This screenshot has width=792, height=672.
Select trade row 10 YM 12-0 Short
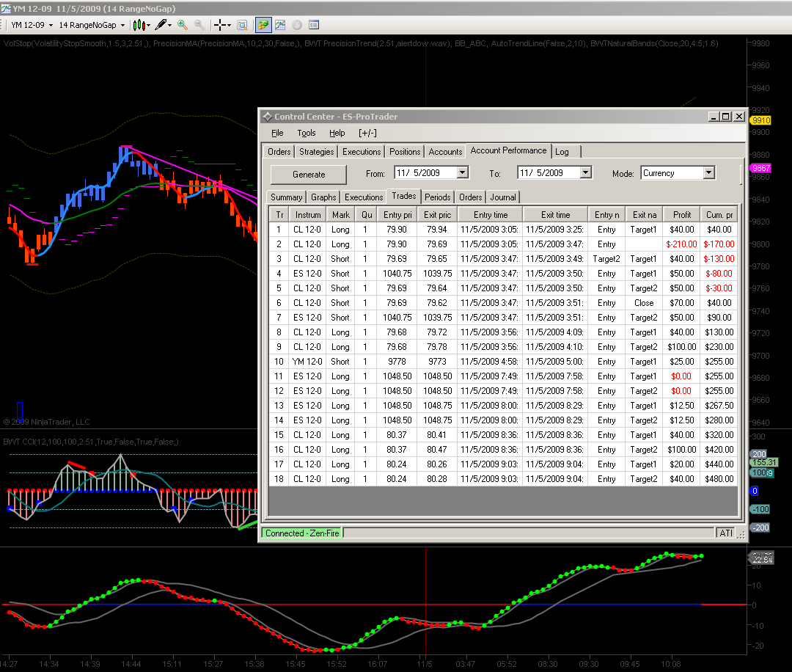click(503, 361)
